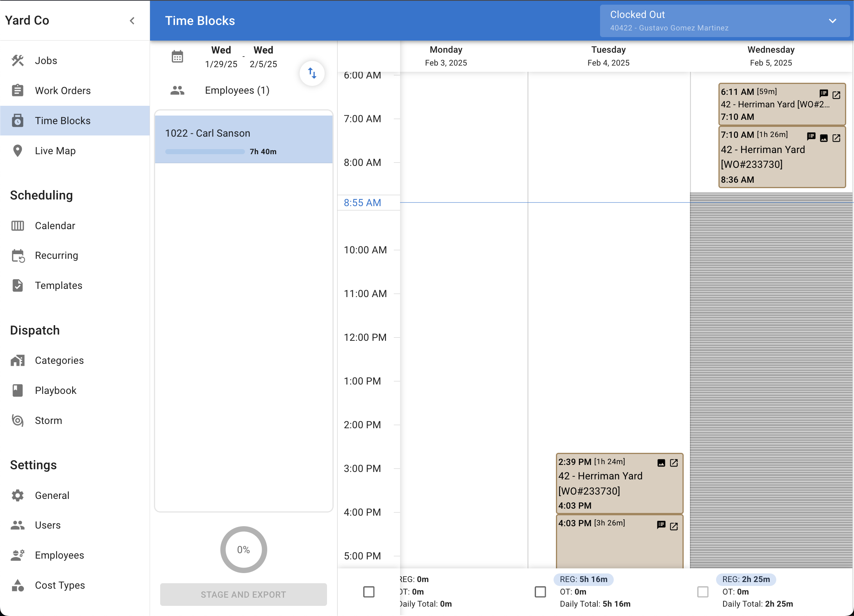Open external link on 2:39 PM block
This screenshot has height=616, width=854.
pyautogui.click(x=674, y=463)
